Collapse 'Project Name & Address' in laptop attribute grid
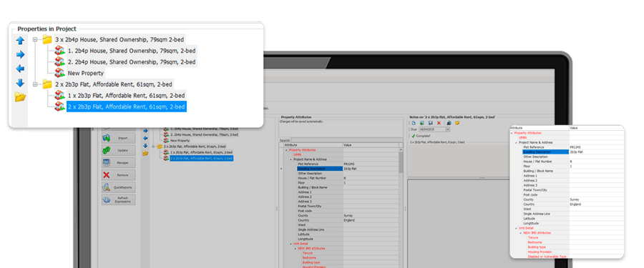 [x=291, y=159]
